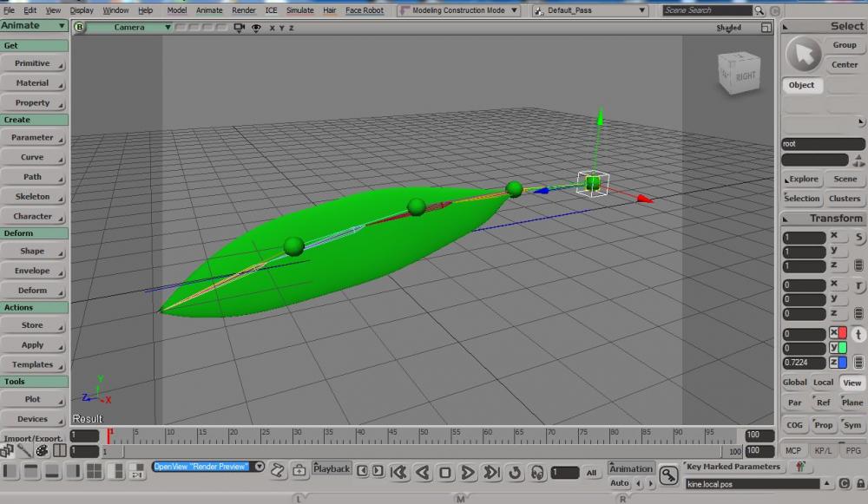Click the translate Z value field 0.7224
868x504 pixels.
[804, 363]
